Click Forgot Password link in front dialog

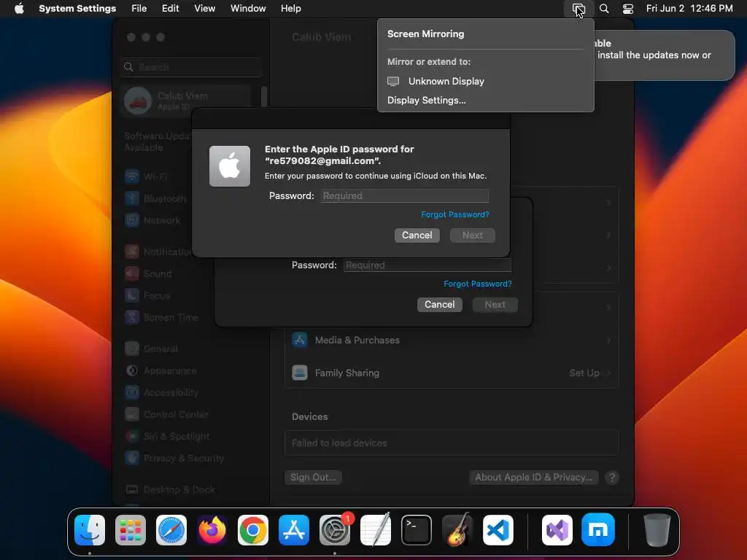[455, 215]
